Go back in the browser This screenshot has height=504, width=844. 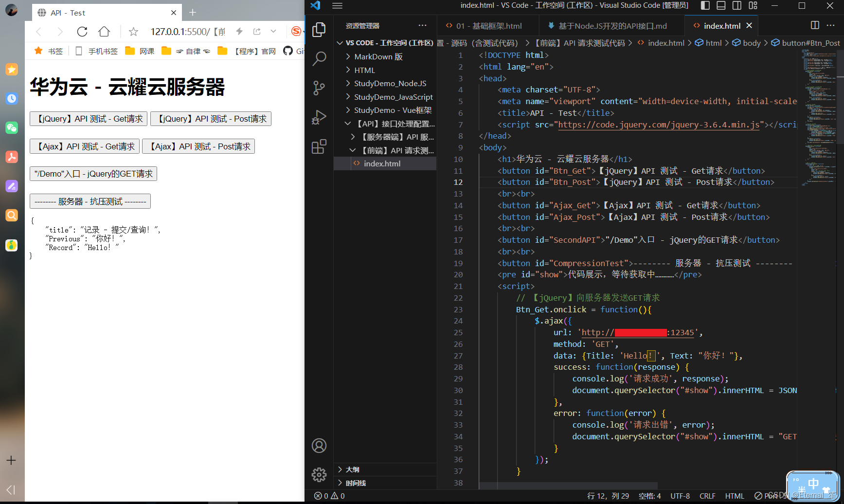pyautogui.click(x=39, y=32)
